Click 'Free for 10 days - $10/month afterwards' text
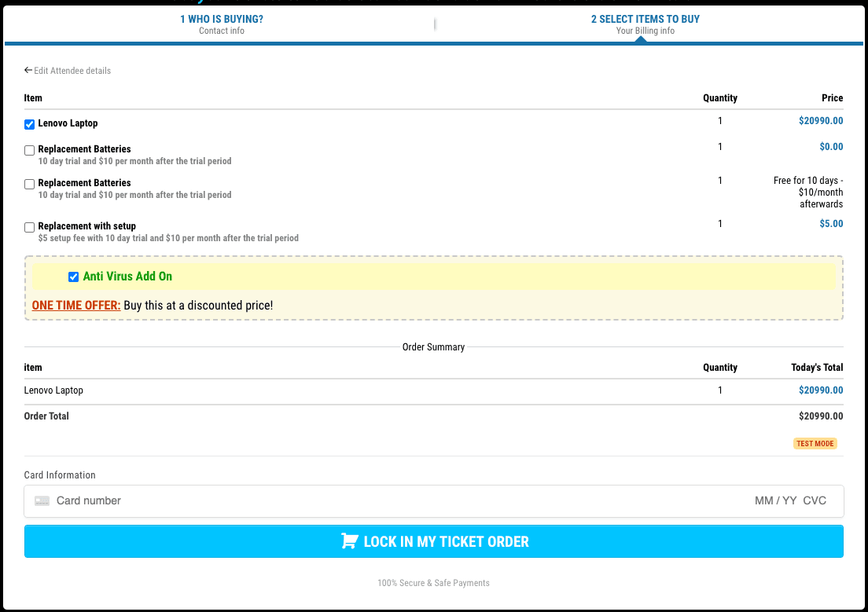The image size is (868, 612). pyautogui.click(x=808, y=192)
